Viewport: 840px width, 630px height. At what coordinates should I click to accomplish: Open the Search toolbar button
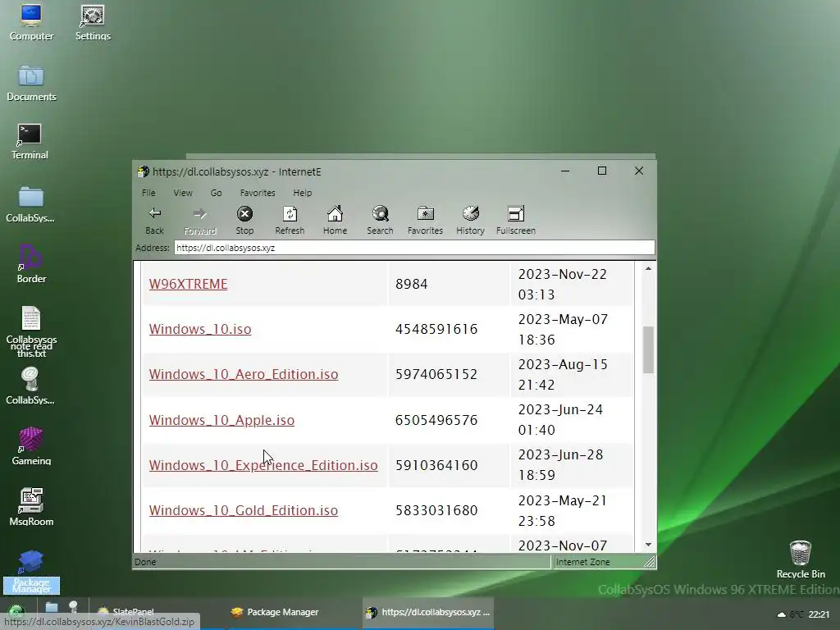click(380, 220)
